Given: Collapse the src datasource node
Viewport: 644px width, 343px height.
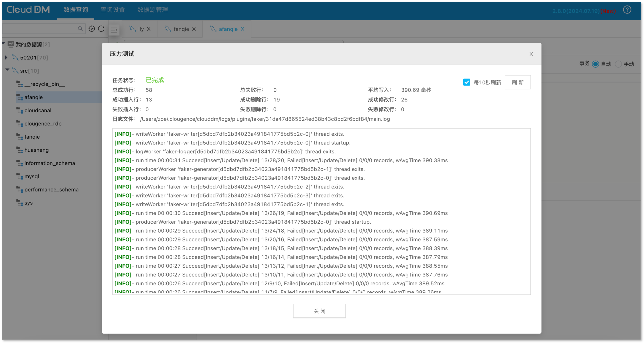Looking at the screenshot, I should 7,70.
